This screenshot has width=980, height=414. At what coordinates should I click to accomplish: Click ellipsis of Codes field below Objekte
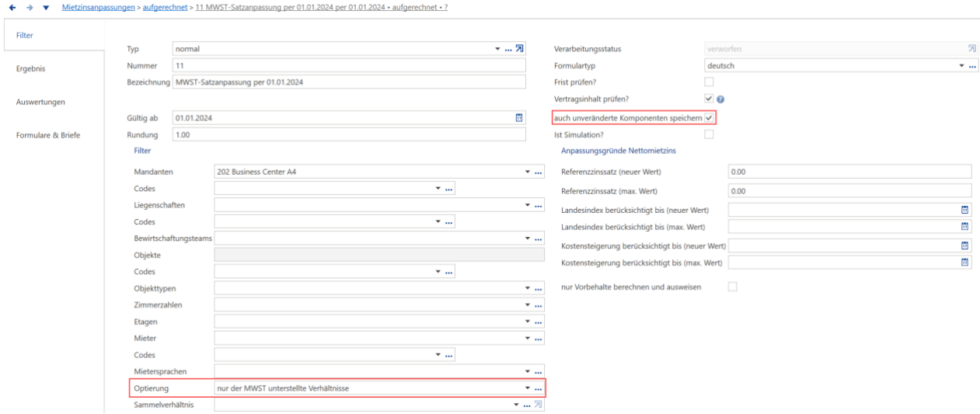[448, 272]
